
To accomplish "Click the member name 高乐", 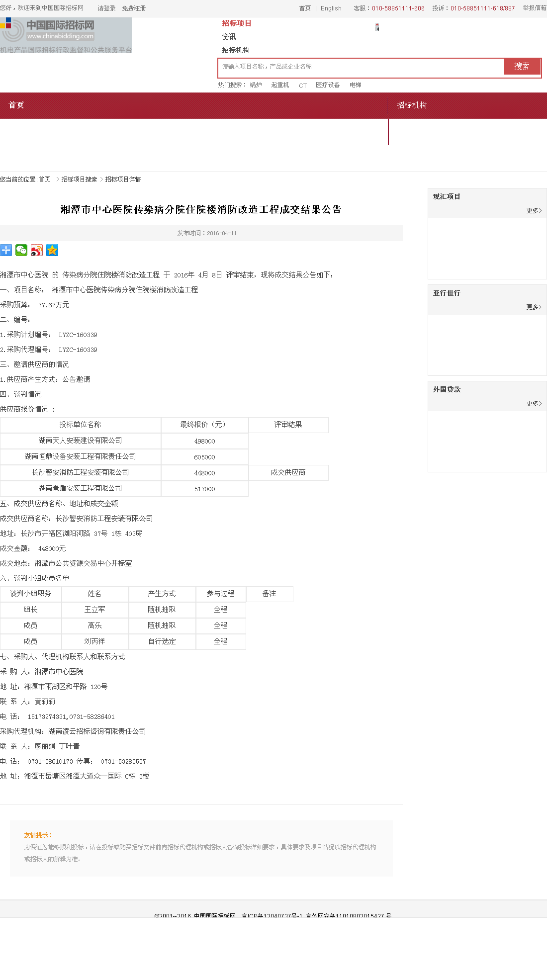I will point(95,625).
